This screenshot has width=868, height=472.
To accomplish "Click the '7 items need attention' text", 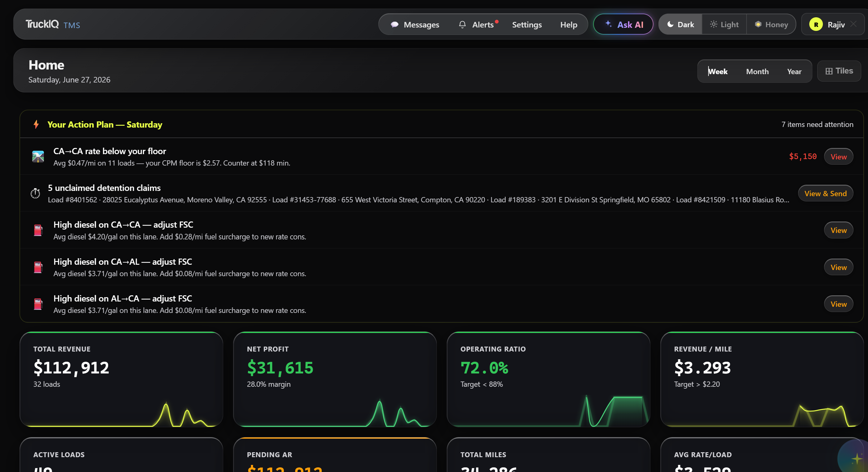I will [x=817, y=124].
